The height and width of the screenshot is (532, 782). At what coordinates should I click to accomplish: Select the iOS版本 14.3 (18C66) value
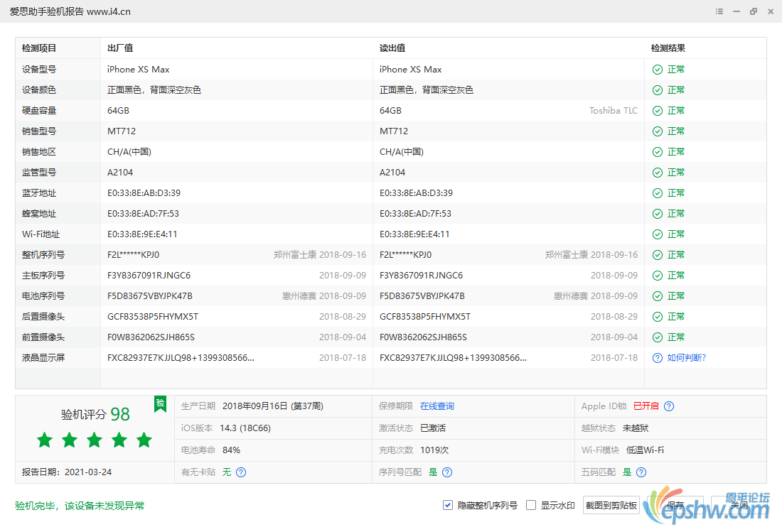[x=245, y=428]
